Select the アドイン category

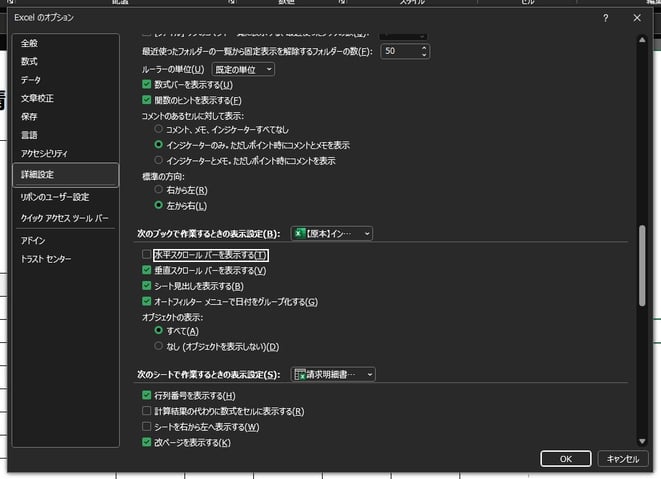pyautogui.click(x=33, y=240)
